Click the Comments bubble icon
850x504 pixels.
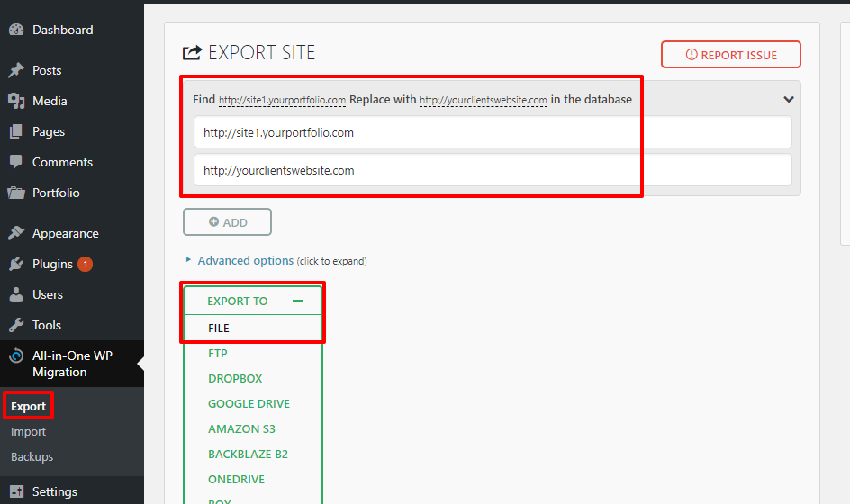(16, 161)
